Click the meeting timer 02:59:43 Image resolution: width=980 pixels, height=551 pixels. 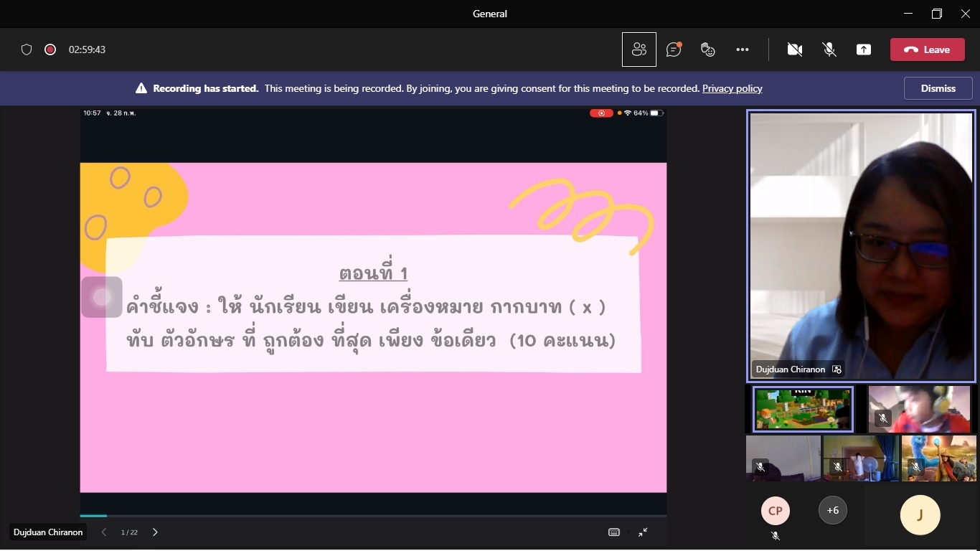coord(87,50)
